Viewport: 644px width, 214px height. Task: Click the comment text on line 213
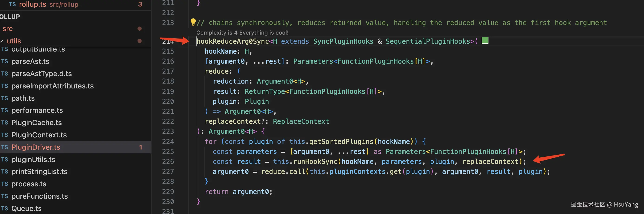tap(402, 23)
